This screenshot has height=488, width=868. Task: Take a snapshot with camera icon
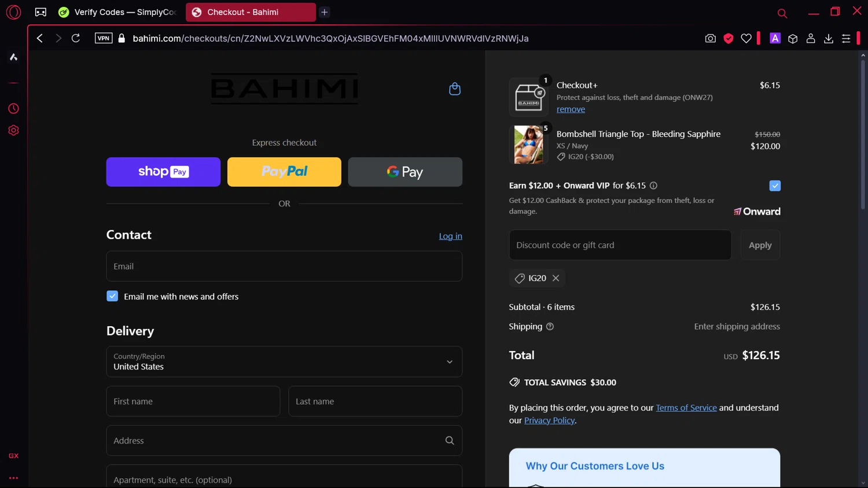711,38
